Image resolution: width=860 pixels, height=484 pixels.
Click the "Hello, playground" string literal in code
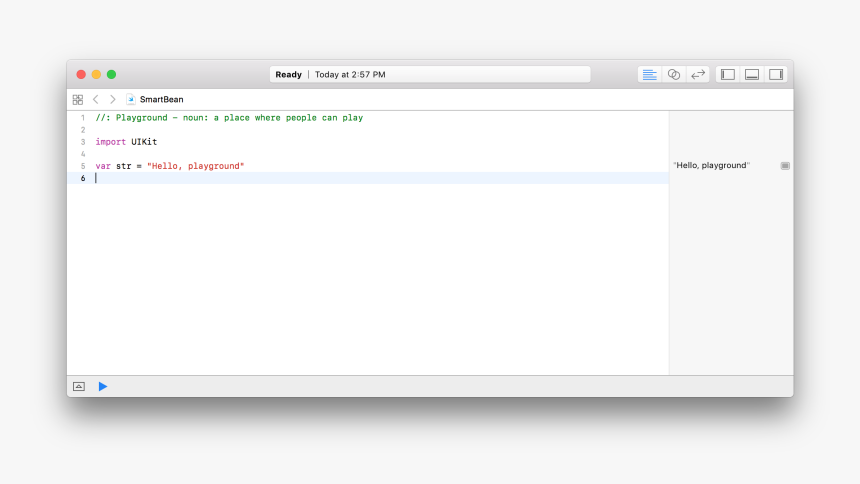[x=195, y=166]
